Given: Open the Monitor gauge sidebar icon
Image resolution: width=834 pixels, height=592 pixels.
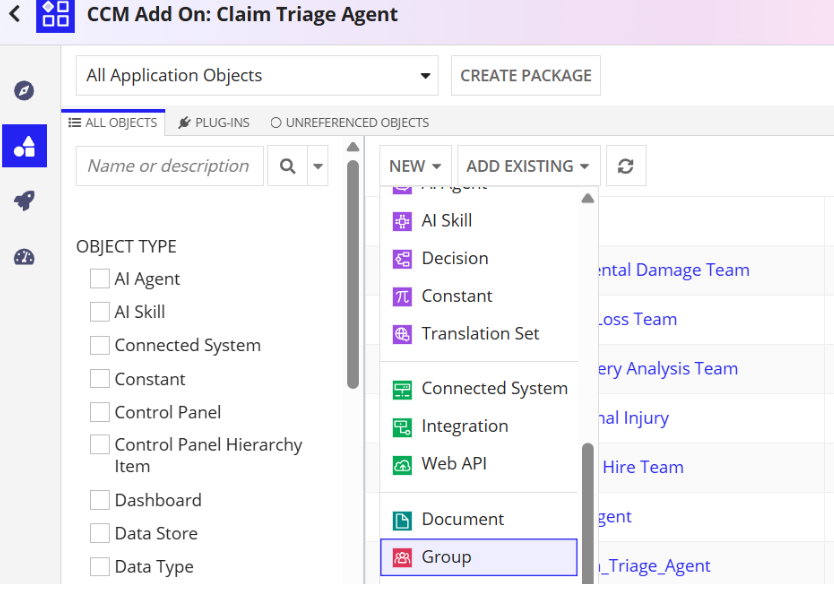Looking at the screenshot, I should tap(24, 257).
